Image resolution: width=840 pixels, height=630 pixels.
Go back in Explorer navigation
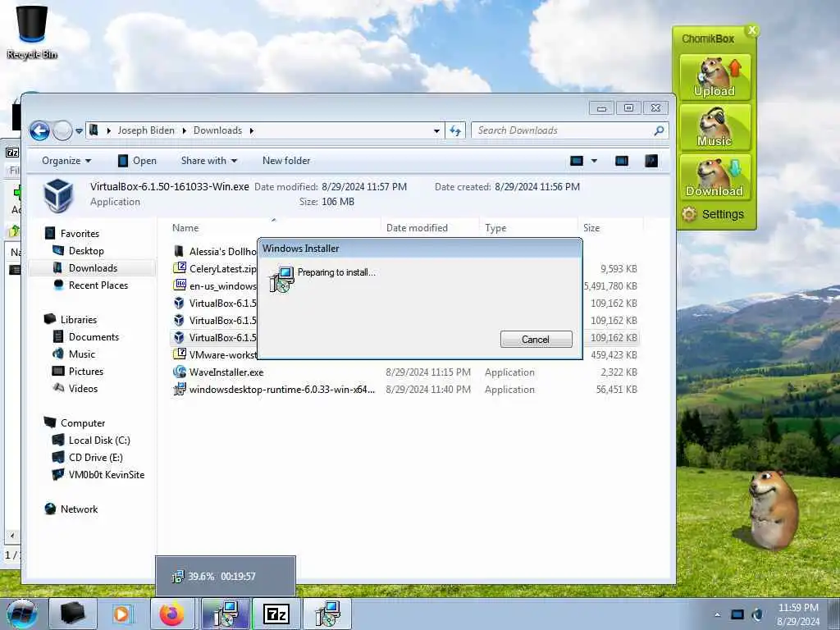point(39,130)
